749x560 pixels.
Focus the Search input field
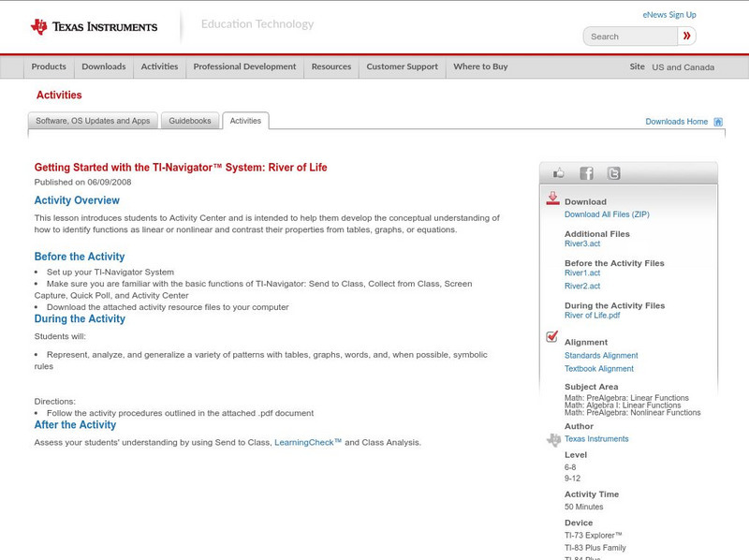(630, 37)
